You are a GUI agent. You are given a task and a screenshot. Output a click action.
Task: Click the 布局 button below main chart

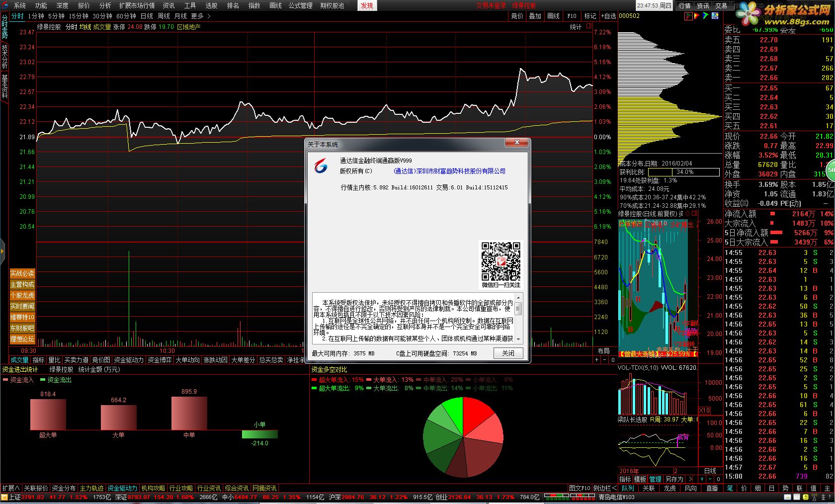[603, 351]
